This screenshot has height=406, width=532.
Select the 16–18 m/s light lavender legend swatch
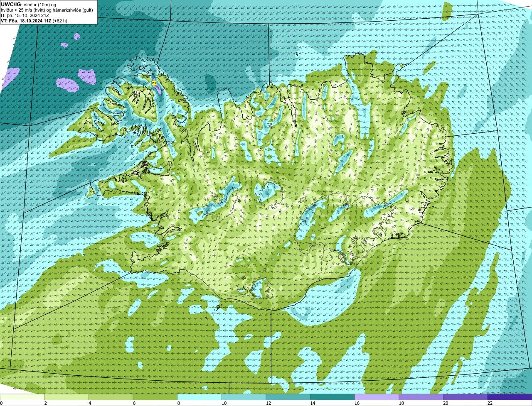click(377, 397)
